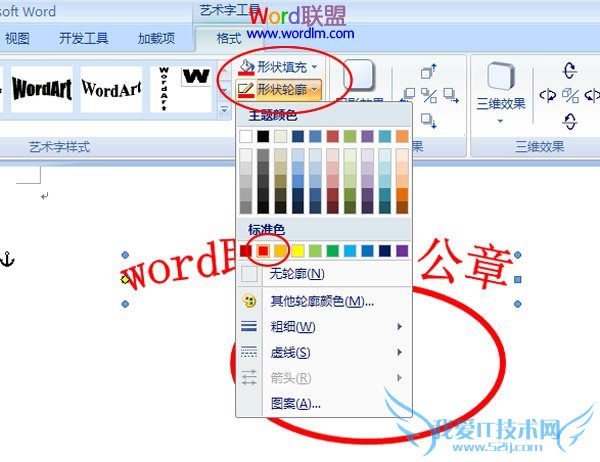Select the 格式 ribbon tab
This screenshot has width=600, height=462.
[228, 38]
